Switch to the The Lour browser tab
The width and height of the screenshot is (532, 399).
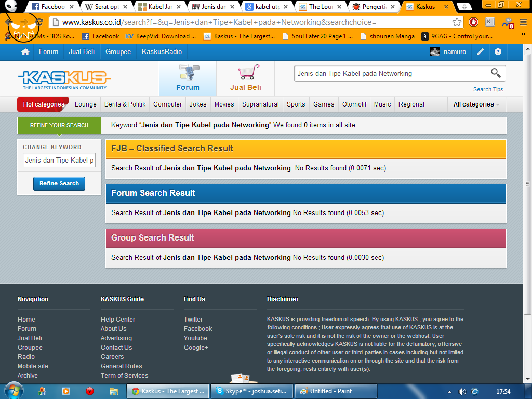tap(321, 7)
